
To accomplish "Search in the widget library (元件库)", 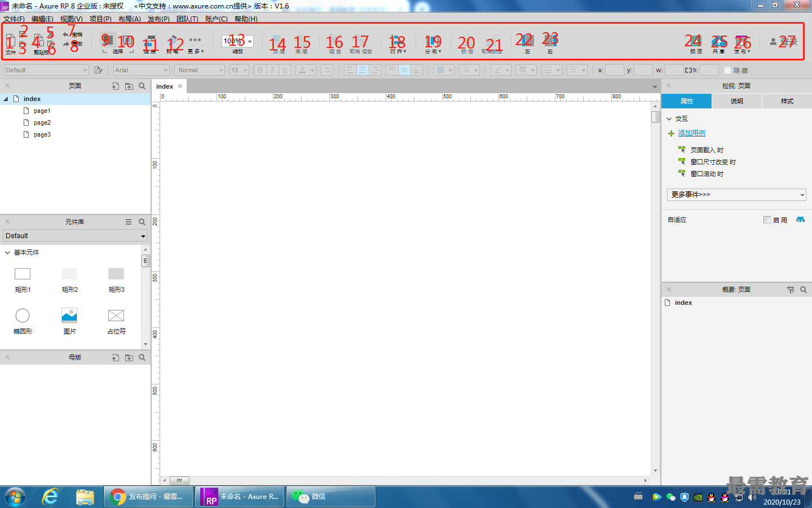I will click(142, 222).
